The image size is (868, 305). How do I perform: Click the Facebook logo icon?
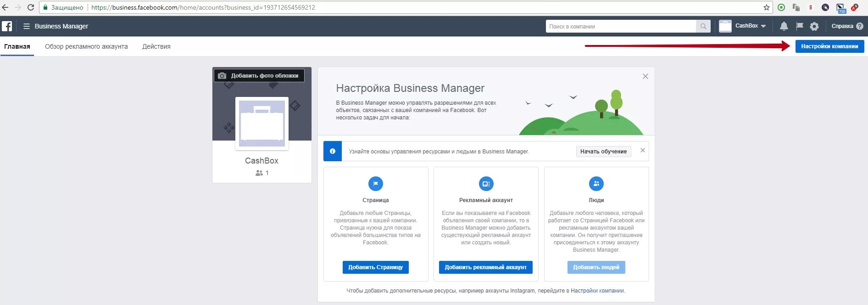pyautogui.click(x=7, y=26)
